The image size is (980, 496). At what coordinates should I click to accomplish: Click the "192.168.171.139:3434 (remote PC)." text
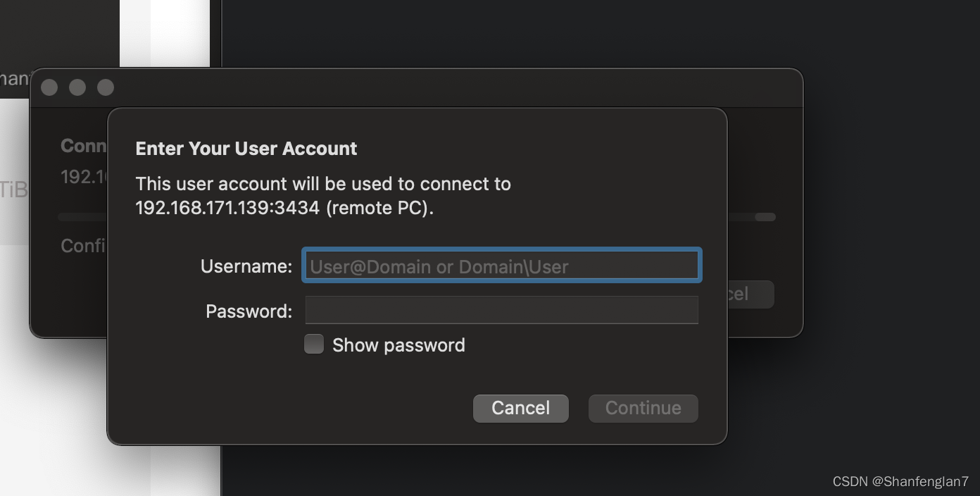tap(284, 208)
